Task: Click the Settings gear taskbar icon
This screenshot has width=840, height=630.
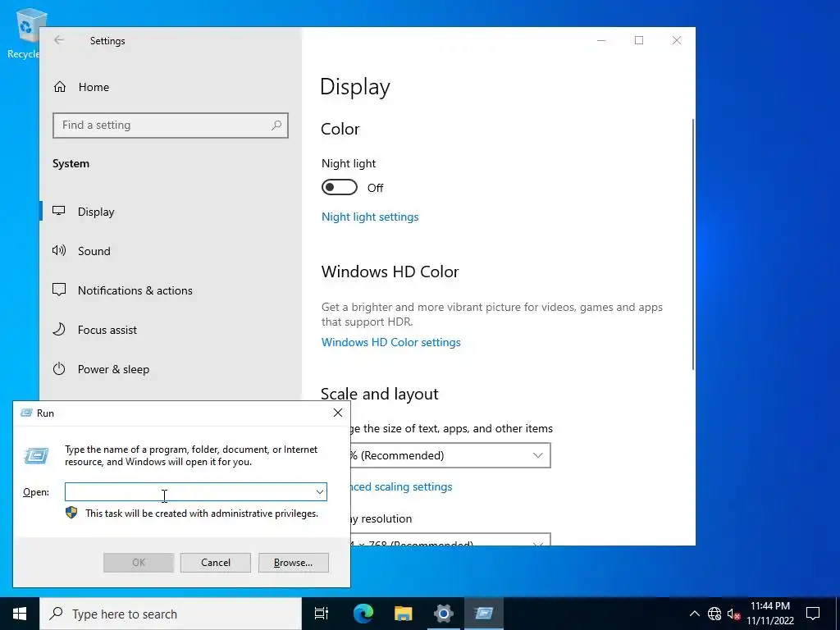Action: [443, 614]
